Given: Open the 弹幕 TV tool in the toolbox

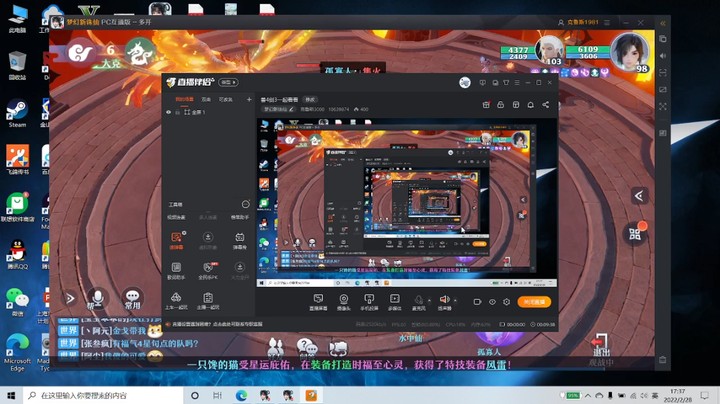Looking at the screenshot, I should (240, 240).
